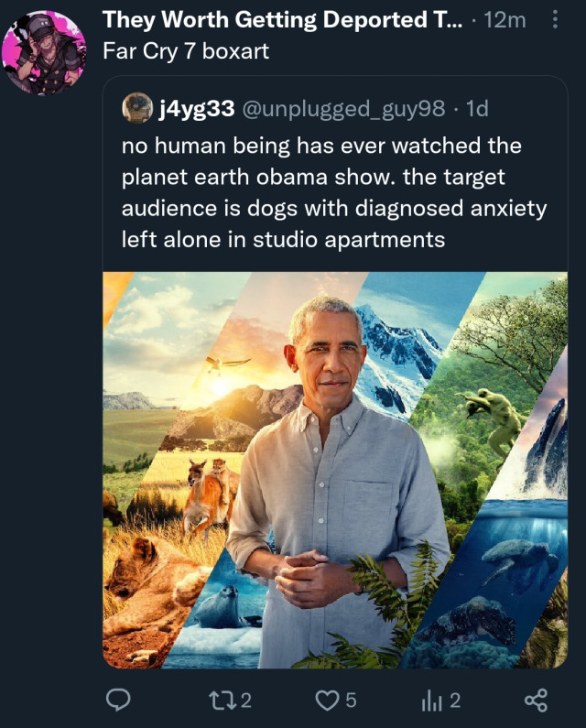Open the view analytics bar chart icon
The height and width of the screenshot is (728, 586).
pyautogui.click(x=430, y=701)
